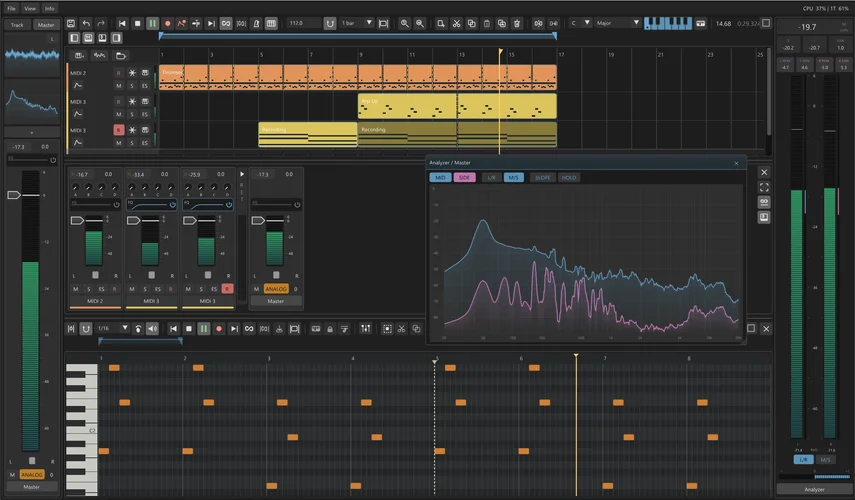This screenshot has height=500, width=855.
Task: Arm record on first MIDI 3 track
Action: click(118, 101)
